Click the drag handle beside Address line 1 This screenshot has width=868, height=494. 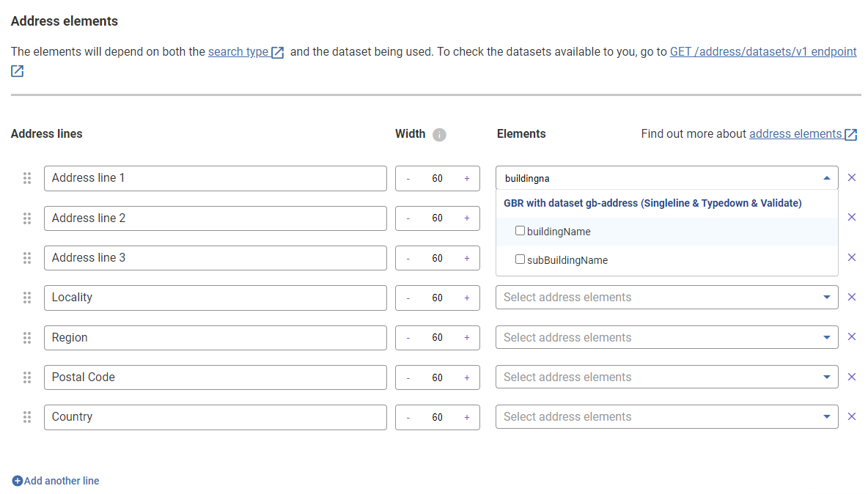(x=27, y=177)
